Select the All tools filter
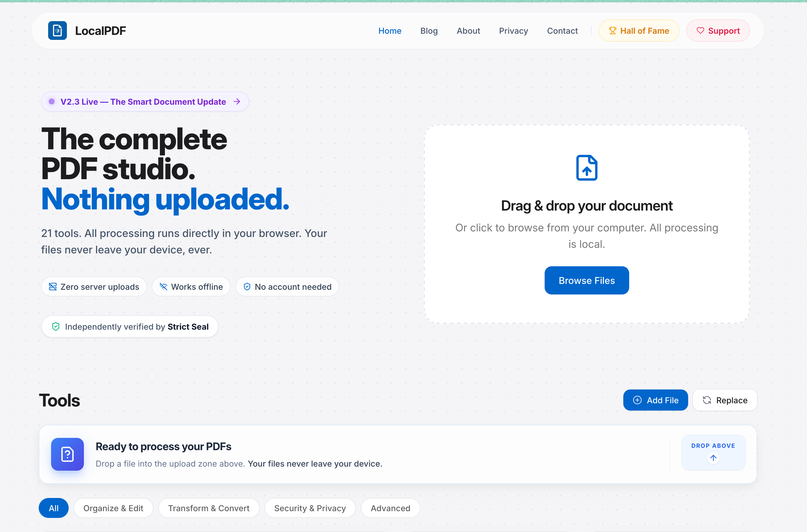 (x=54, y=508)
